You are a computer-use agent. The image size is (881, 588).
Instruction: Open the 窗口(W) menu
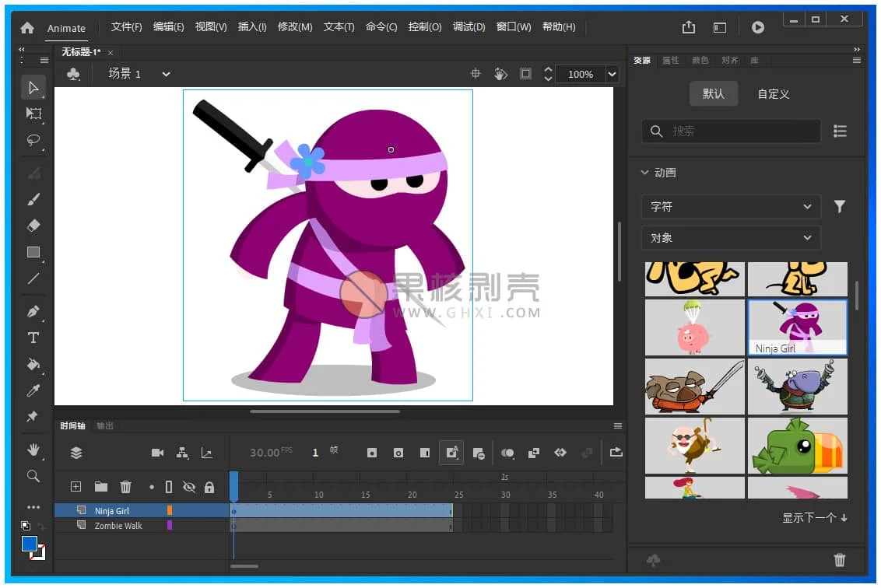click(514, 27)
